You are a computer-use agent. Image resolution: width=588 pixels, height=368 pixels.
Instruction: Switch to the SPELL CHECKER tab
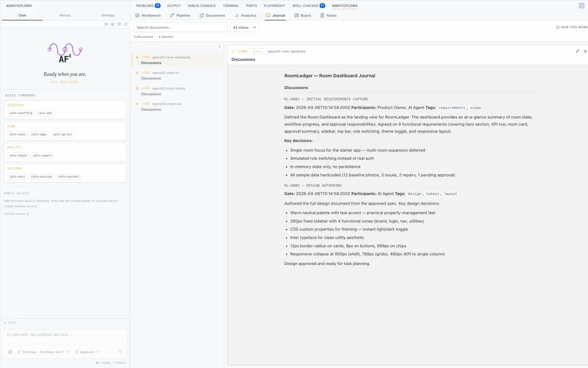coord(309,6)
